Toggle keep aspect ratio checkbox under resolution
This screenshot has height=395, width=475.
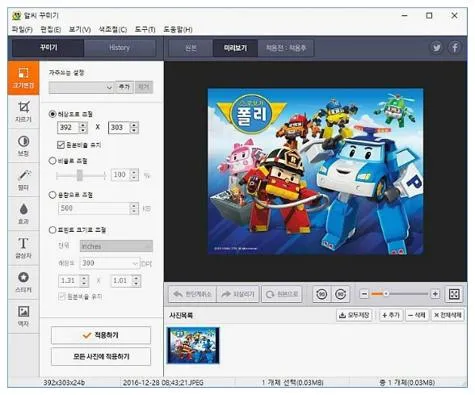pyautogui.click(x=61, y=145)
